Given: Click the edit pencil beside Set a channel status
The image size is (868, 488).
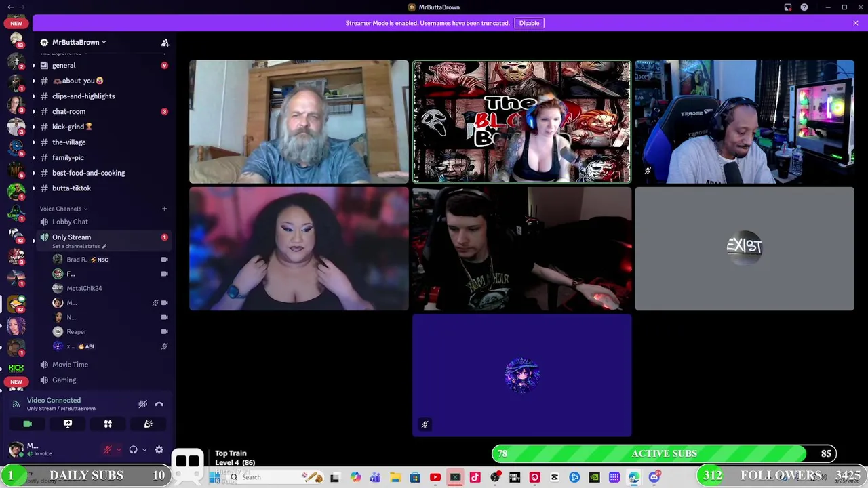Looking at the screenshot, I should click(x=104, y=246).
